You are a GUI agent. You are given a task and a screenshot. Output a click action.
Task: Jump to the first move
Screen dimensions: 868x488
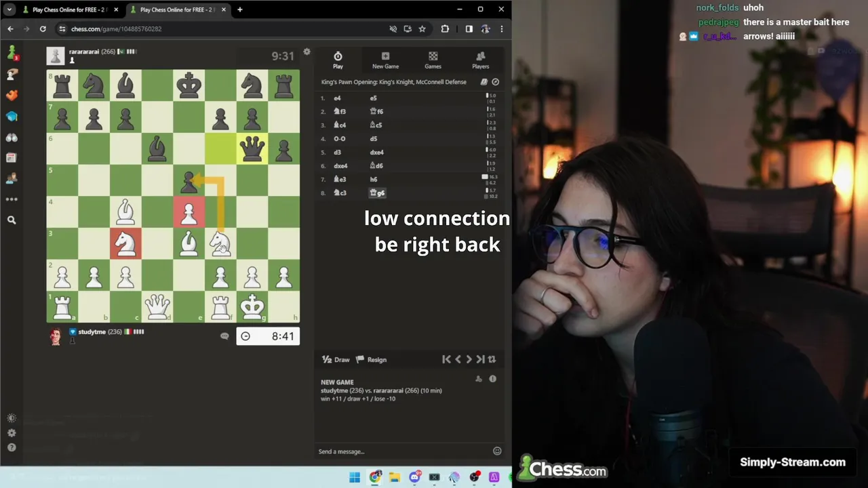(446, 359)
